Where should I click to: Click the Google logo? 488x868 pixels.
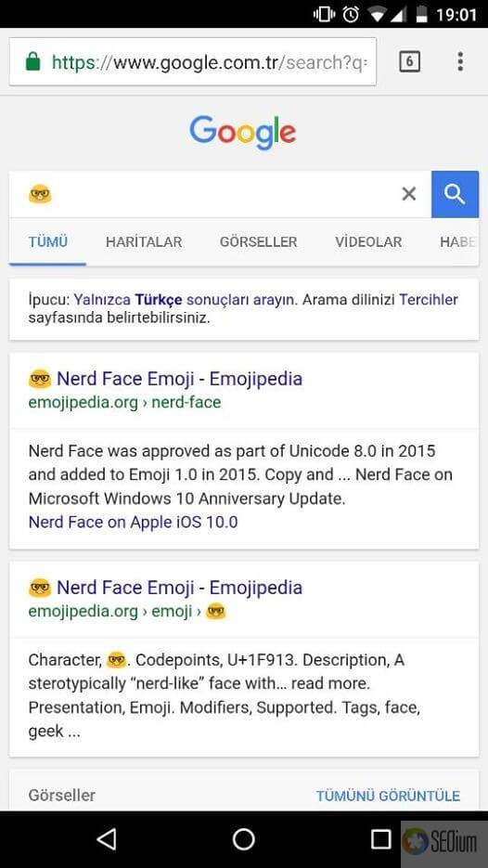point(243,133)
